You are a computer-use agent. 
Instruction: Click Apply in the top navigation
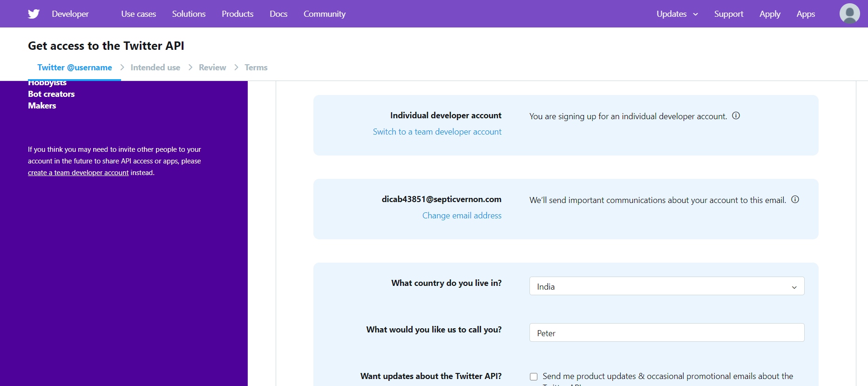tap(770, 14)
